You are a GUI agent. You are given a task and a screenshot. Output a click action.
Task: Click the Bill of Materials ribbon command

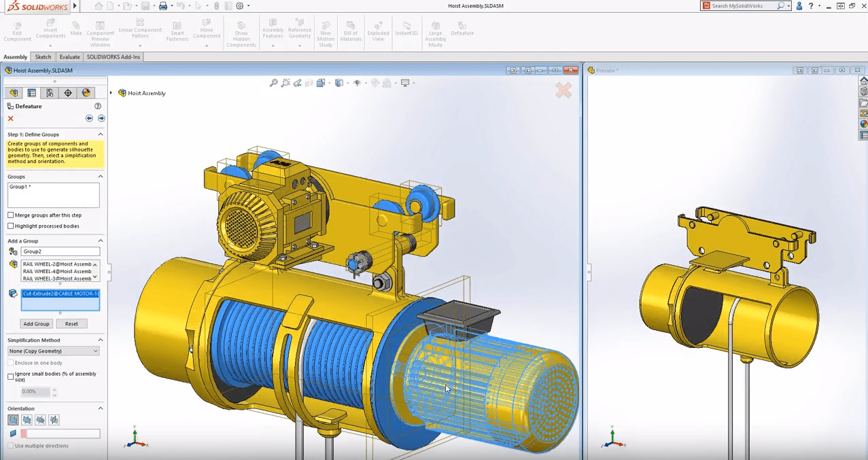coord(351,31)
